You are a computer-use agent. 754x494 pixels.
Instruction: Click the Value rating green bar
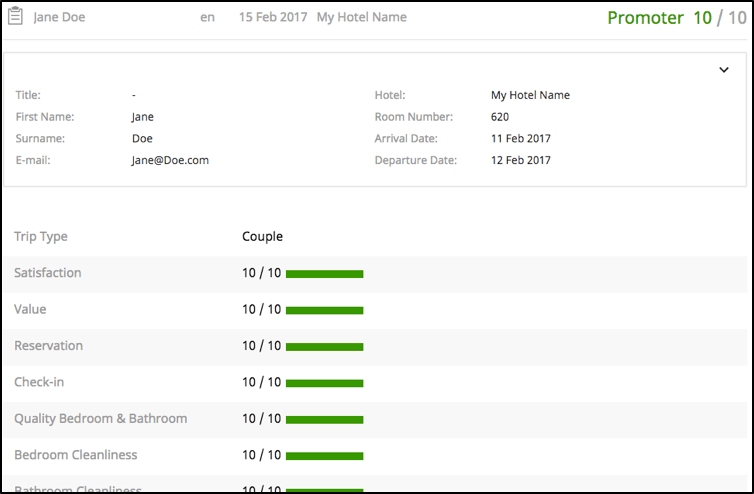324,310
